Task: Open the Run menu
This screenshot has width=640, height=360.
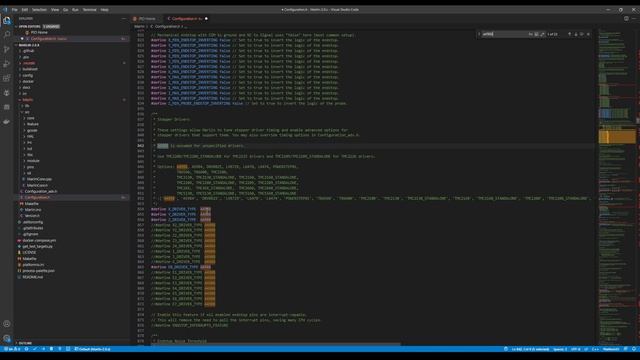Action: pos(75,9)
